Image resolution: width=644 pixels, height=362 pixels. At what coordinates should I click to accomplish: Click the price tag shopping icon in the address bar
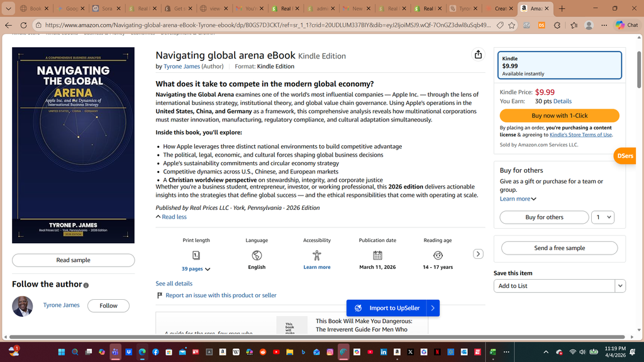coord(500,25)
